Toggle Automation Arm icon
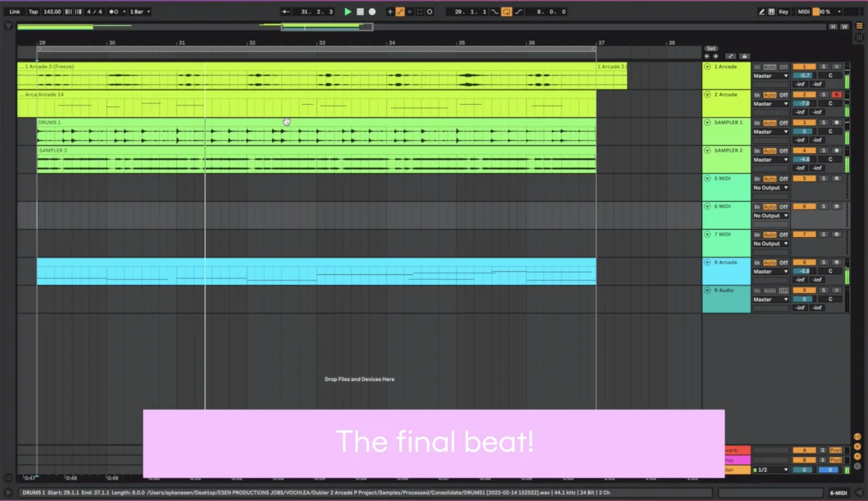The image size is (868, 501). (400, 12)
